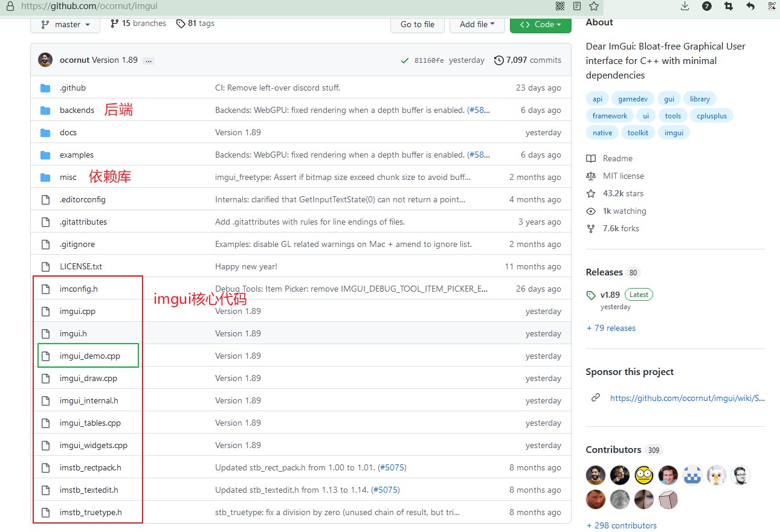The height and width of the screenshot is (532, 780).
Task: Bookmark this page with the star icon
Action: [x=594, y=6]
